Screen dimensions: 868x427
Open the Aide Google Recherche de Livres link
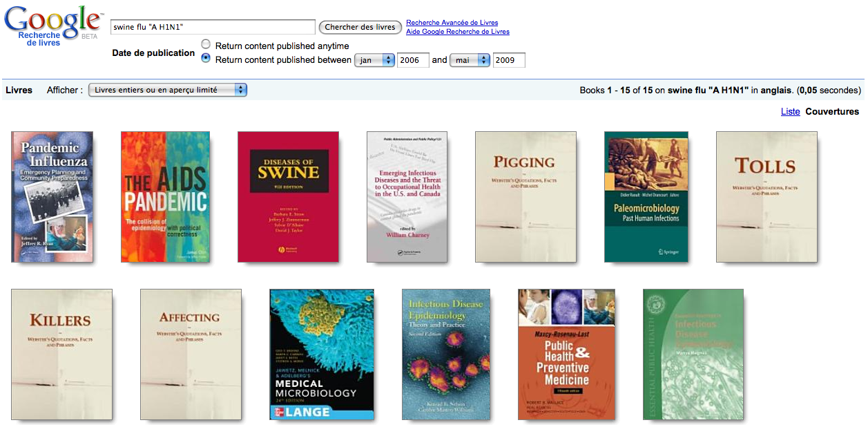coord(458,32)
